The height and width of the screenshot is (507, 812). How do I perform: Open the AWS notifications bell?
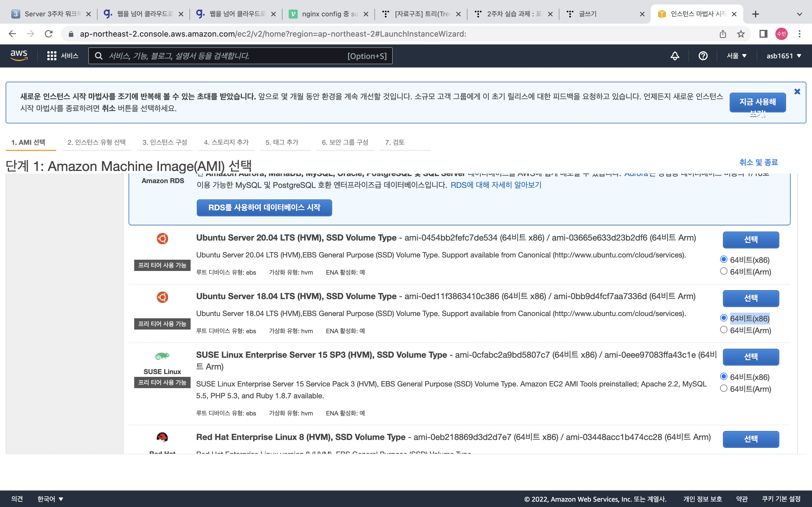pos(675,56)
